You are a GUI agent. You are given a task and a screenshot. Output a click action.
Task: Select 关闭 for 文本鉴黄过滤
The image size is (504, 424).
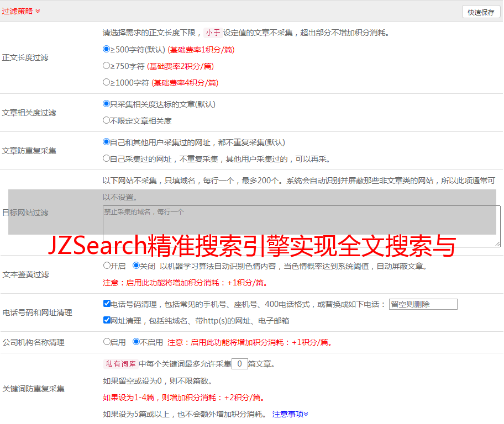click(x=136, y=266)
